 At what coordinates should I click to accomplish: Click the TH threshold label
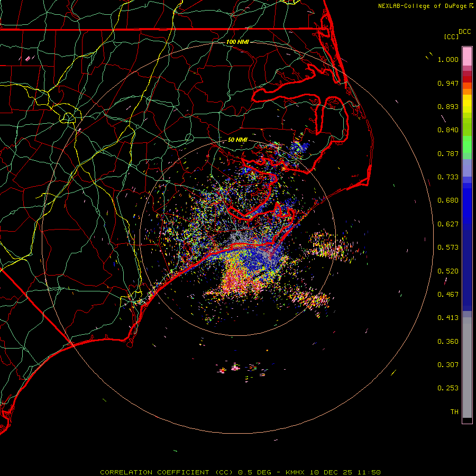tap(454, 412)
